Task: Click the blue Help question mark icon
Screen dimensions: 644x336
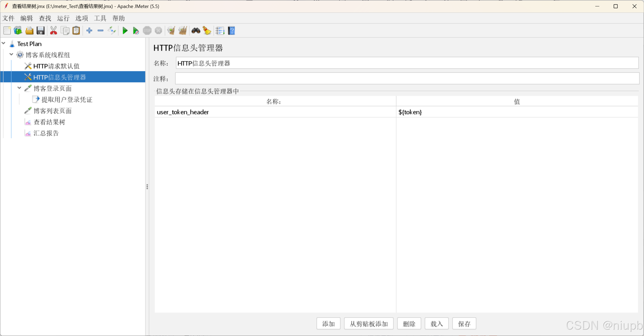Action: click(231, 31)
